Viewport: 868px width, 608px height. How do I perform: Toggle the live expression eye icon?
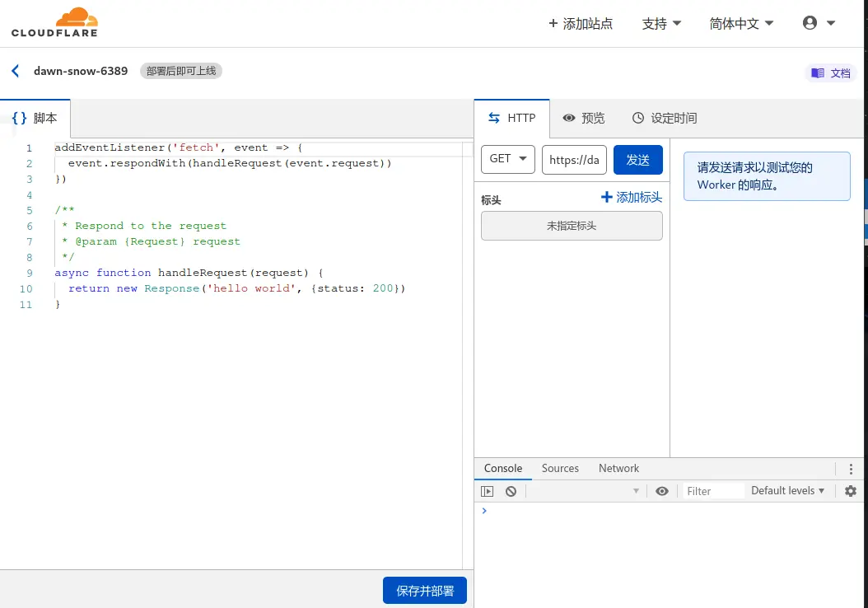(662, 491)
